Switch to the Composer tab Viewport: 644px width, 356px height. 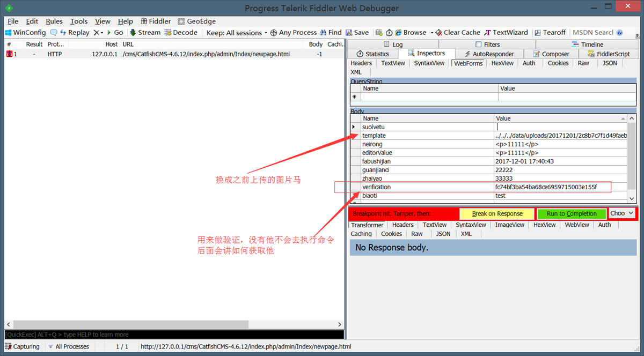pyautogui.click(x=551, y=54)
